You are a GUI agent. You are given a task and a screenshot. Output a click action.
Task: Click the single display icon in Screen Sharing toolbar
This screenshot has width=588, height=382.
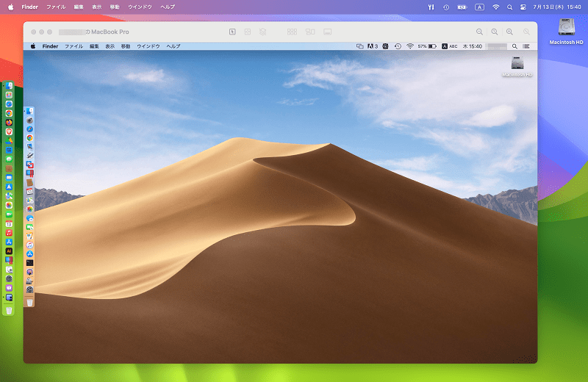click(327, 32)
